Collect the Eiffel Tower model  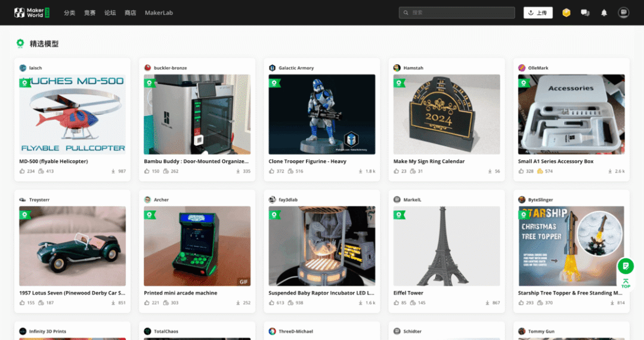click(413, 302)
